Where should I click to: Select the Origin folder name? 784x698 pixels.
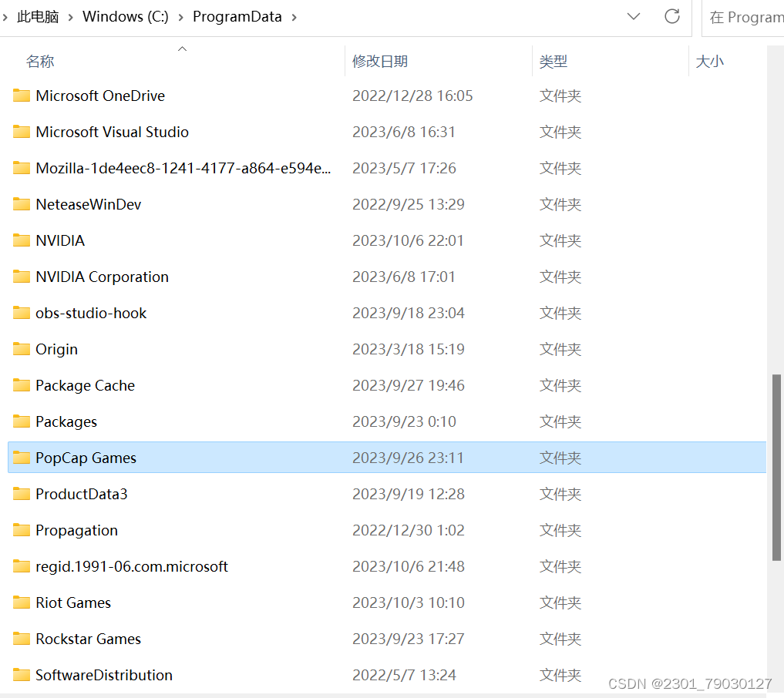(x=56, y=349)
